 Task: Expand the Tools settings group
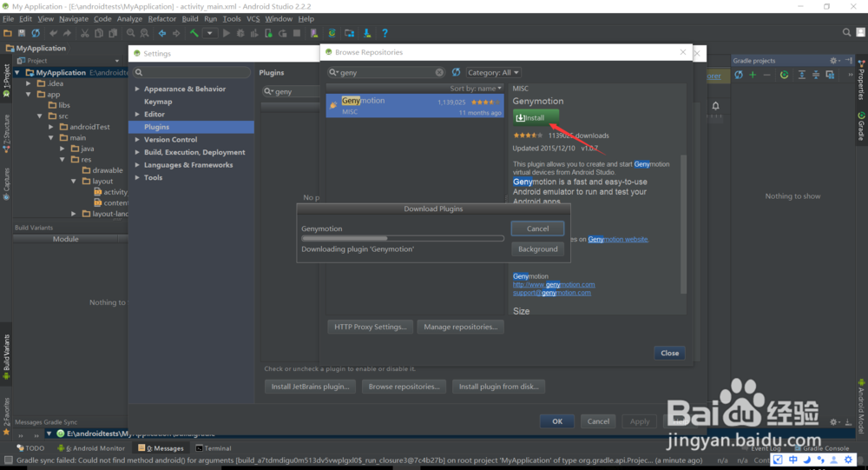coord(137,177)
